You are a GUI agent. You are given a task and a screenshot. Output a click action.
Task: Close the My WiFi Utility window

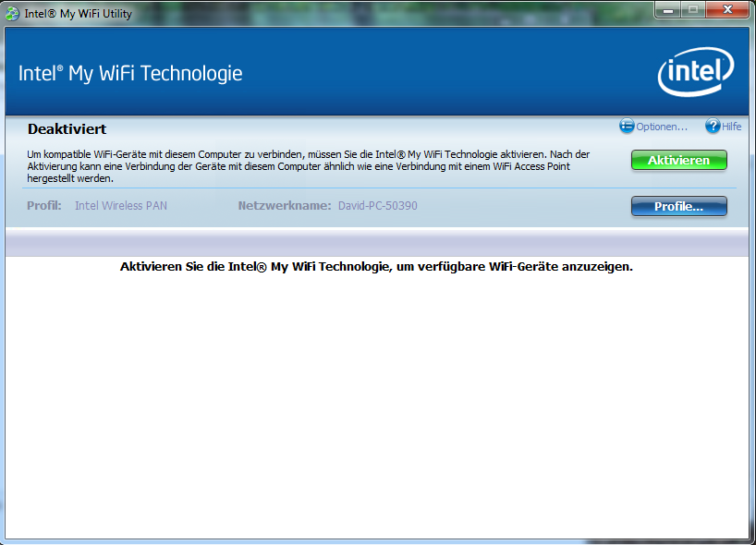pos(727,9)
